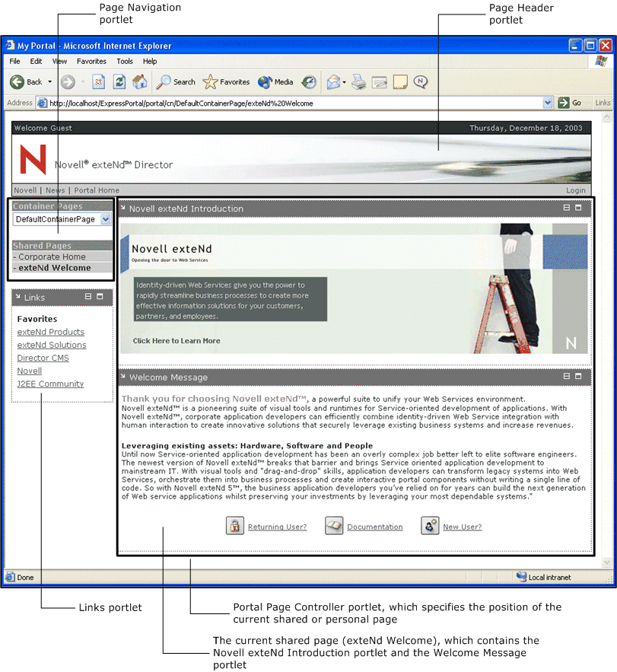
Task: Open the address bar history dropdown
Action: tap(548, 102)
